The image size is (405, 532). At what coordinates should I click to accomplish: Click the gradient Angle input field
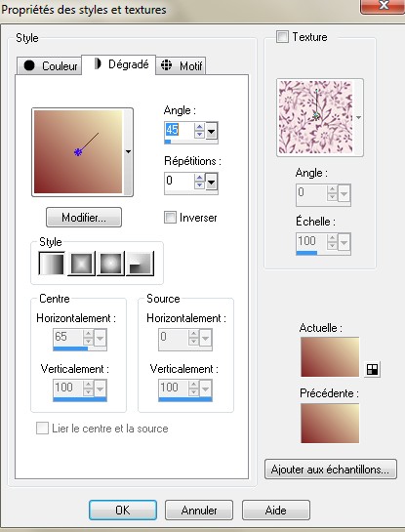(x=180, y=130)
